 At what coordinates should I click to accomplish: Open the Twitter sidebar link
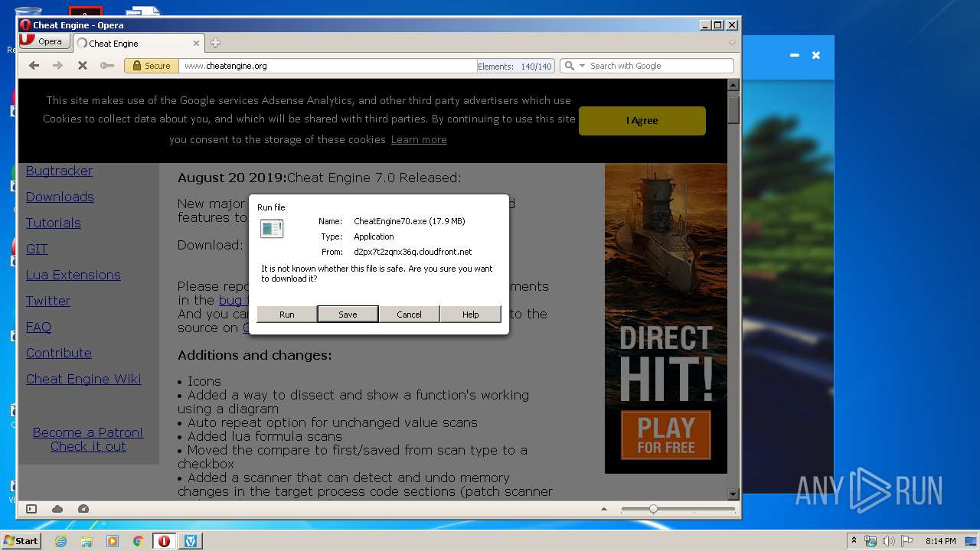click(x=47, y=301)
